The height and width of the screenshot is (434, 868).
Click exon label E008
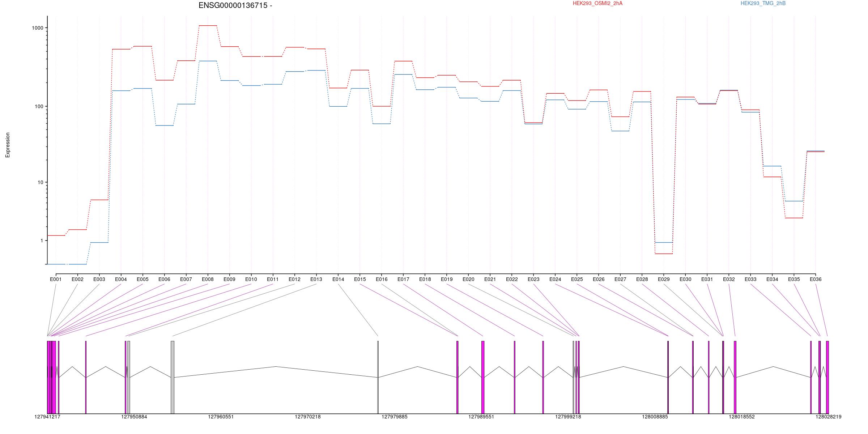coord(208,279)
